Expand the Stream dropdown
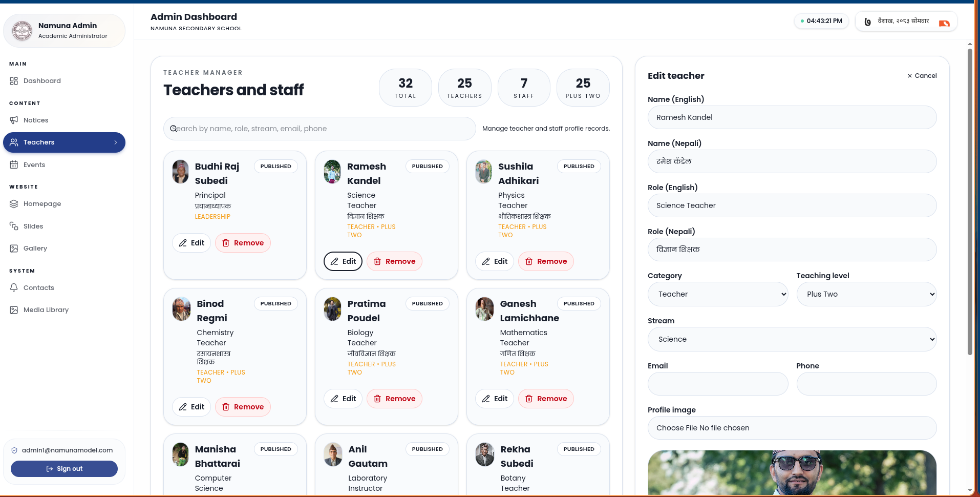 [792, 339]
